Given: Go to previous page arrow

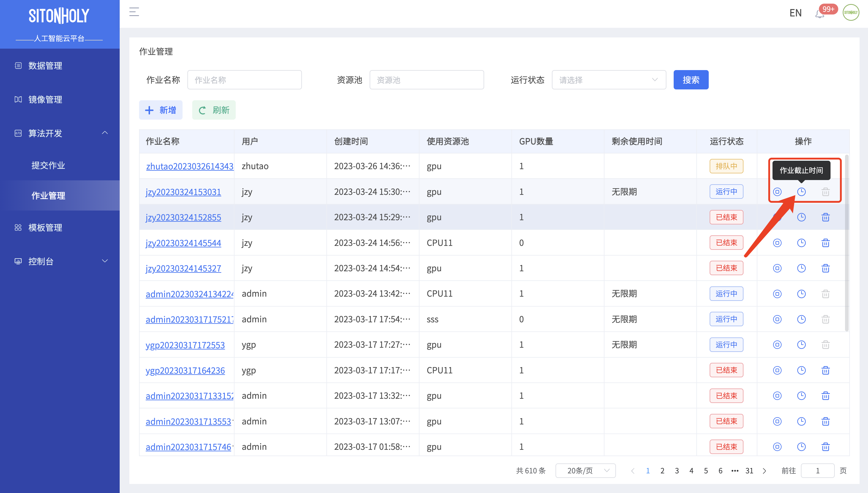Looking at the screenshot, I should 633,471.
